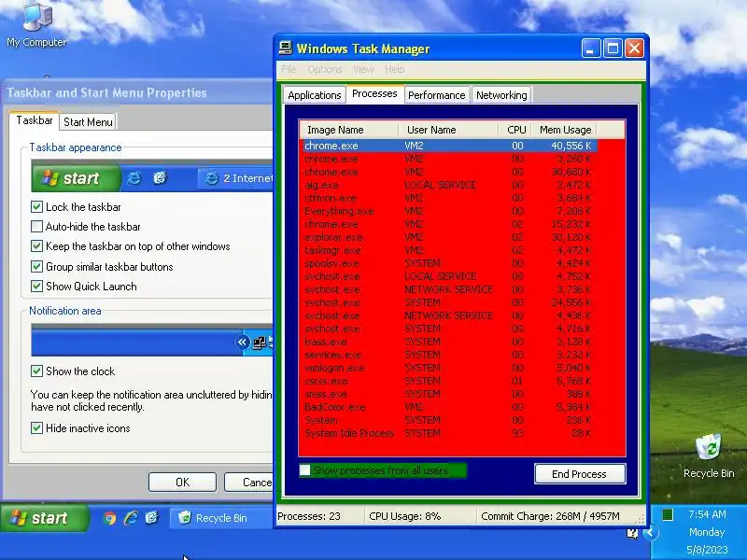
Task: Toggle Keep the taskbar on top checkbox
Action: coord(36,246)
